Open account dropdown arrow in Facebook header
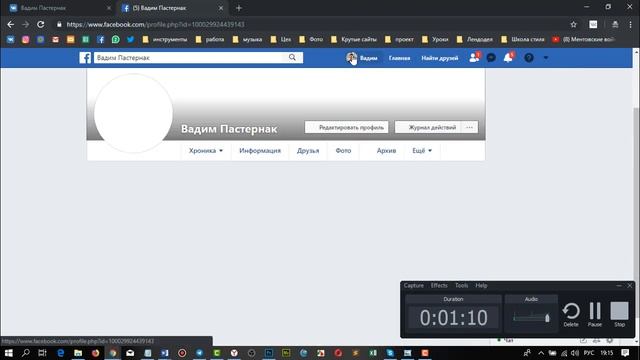This screenshot has width=640, height=360. (546, 58)
